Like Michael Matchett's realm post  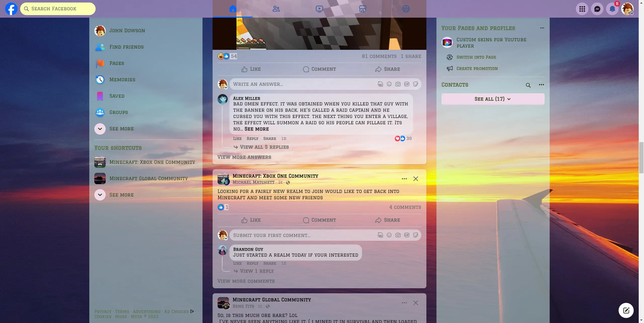251,220
